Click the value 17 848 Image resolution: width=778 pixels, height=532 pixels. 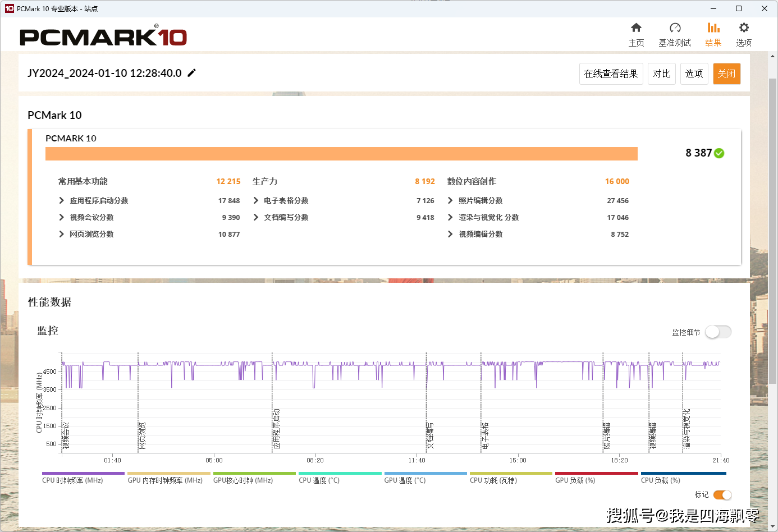[x=229, y=200]
